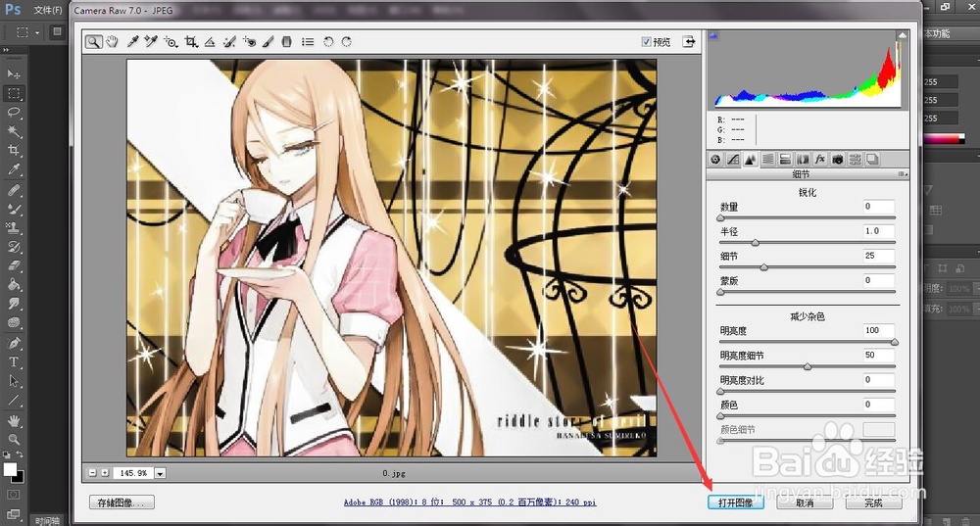
Task: Select Photoshop Lasso tool
Action: [x=13, y=113]
